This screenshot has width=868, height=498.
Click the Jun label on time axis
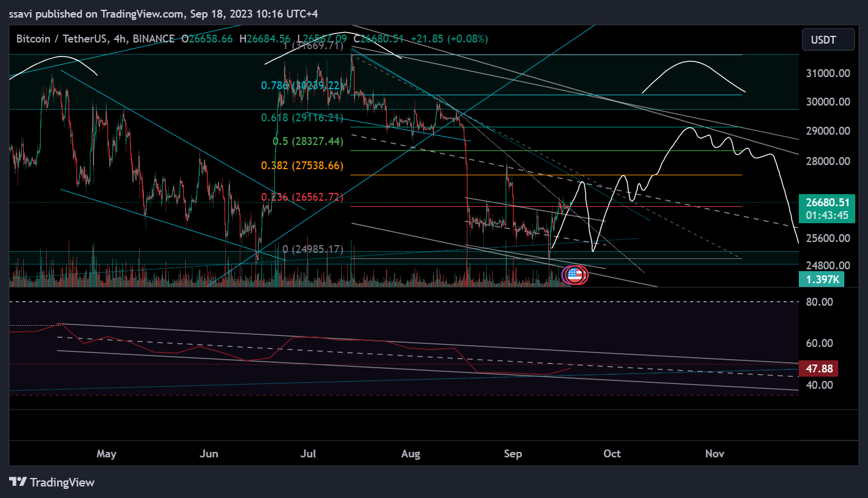pyautogui.click(x=209, y=453)
